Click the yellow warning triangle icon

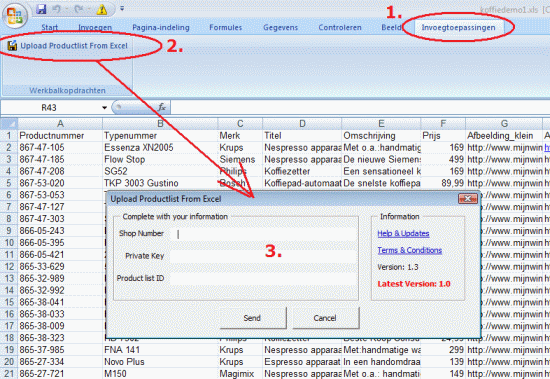(x=102, y=10)
